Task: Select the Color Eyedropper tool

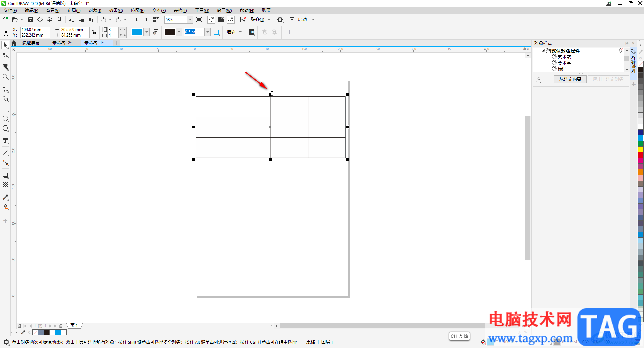Action: click(5, 197)
